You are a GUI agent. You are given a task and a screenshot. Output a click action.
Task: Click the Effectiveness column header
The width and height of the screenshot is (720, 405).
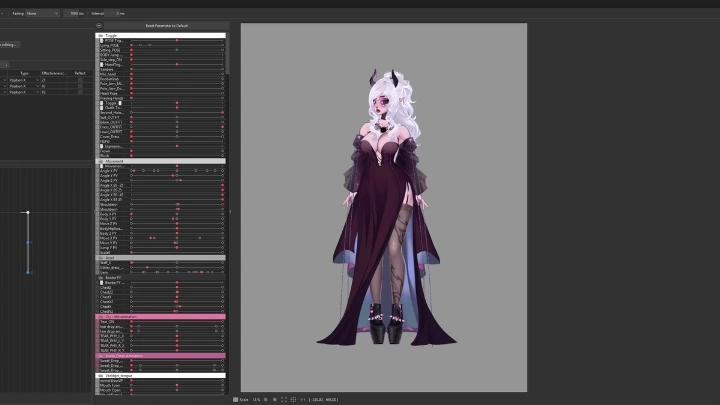tap(54, 73)
